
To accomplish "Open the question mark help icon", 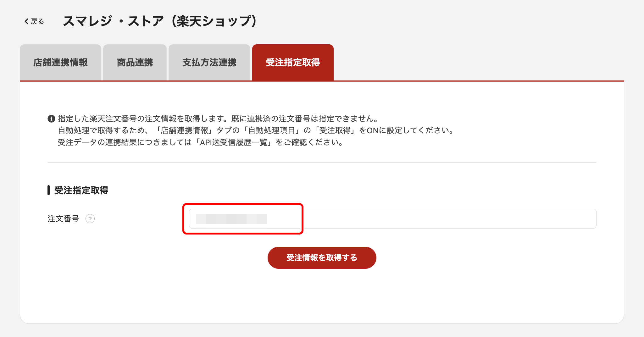I will point(90,219).
